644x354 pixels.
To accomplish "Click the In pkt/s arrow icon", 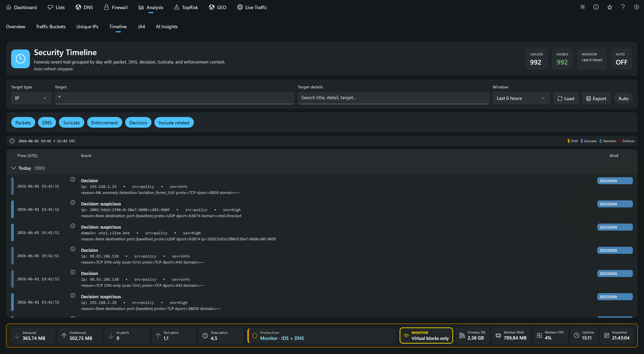I will (x=111, y=336).
